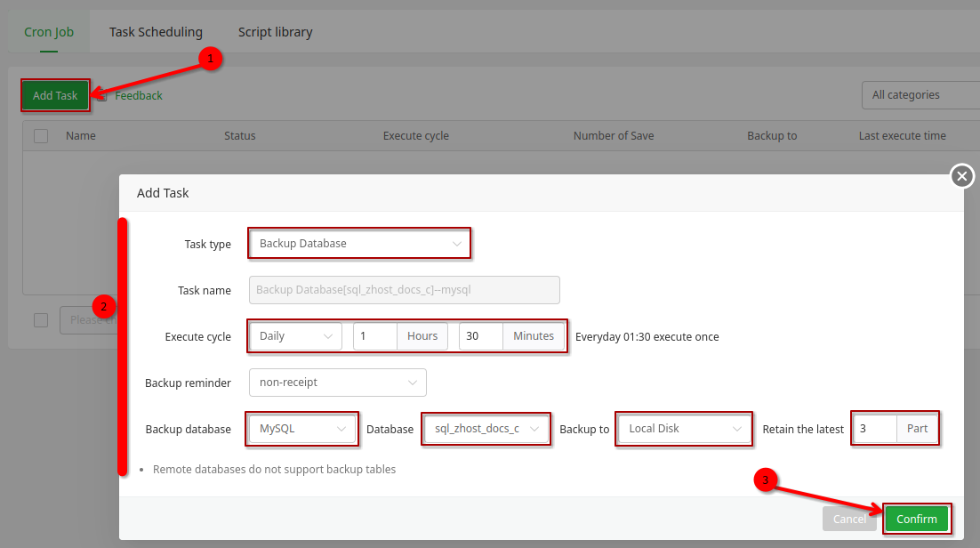Open the Feedback link
Image resolution: width=980 pixels, height=548 pixels.
pyautogui.click(x=138, y=95)
